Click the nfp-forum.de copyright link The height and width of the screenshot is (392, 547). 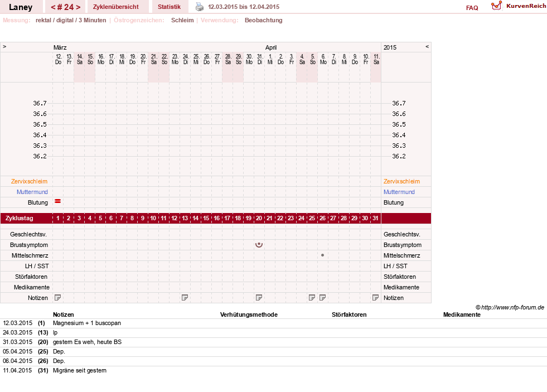click(x=510, y=307)
